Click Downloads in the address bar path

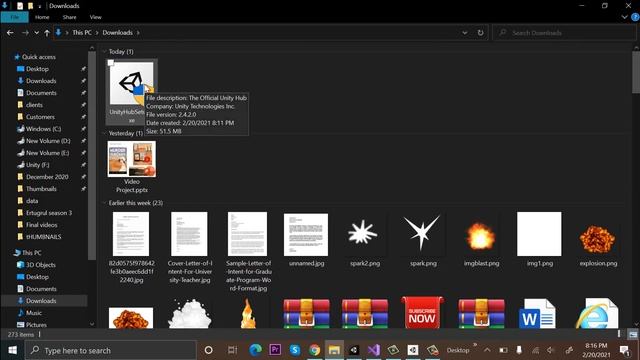118,33
